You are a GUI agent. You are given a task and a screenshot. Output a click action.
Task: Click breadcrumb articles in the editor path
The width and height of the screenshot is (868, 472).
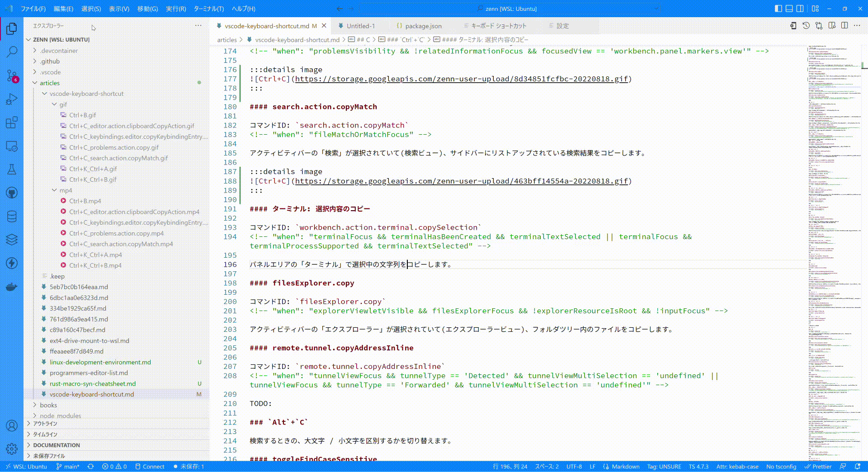227,40
